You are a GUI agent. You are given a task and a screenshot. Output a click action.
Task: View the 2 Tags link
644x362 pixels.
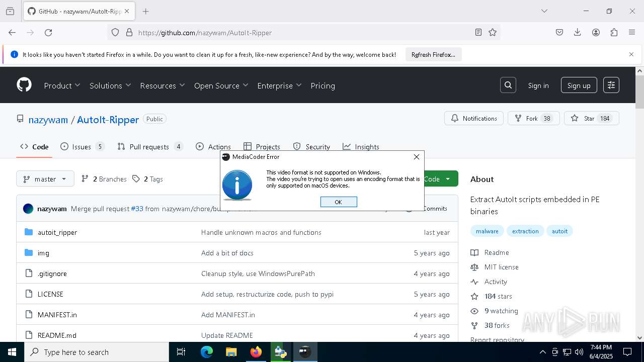pos(147,179)
